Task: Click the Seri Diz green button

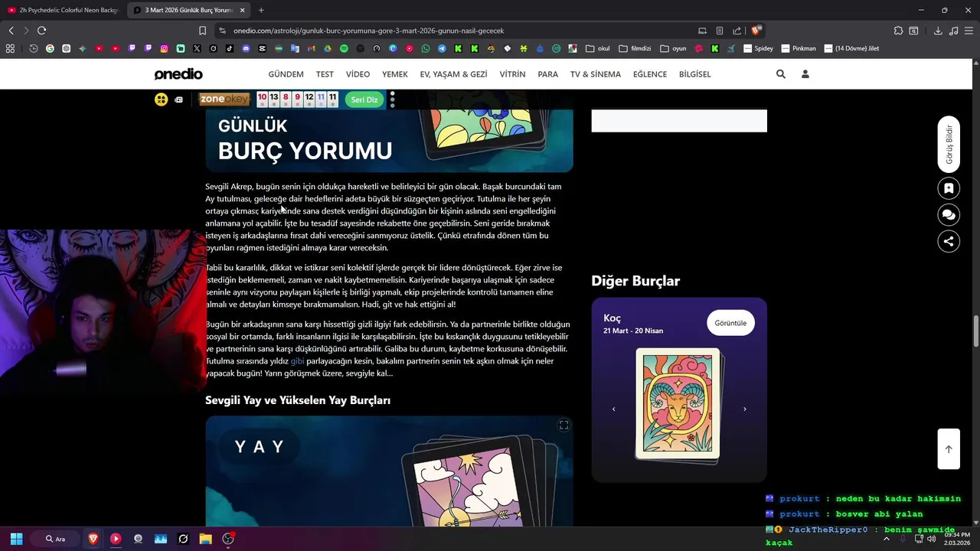Action: [x=364, y=99]
